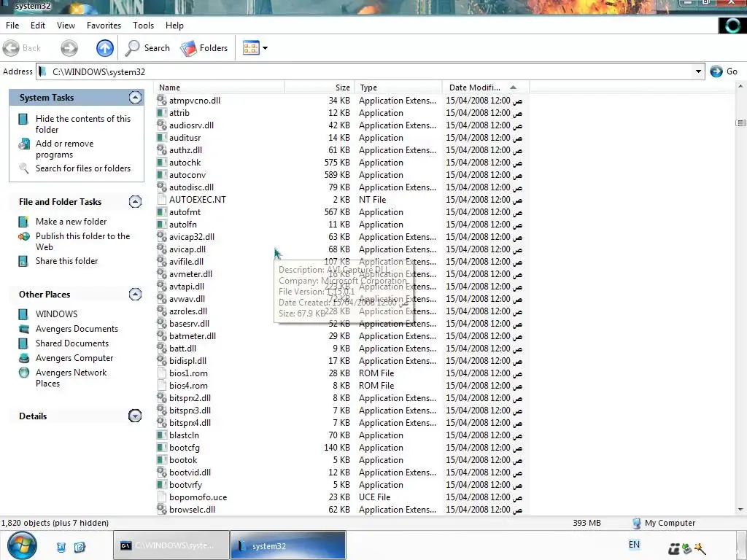The image size is (747, 560).
Task: Go up one folder level
Action: [x=105, y=48]
